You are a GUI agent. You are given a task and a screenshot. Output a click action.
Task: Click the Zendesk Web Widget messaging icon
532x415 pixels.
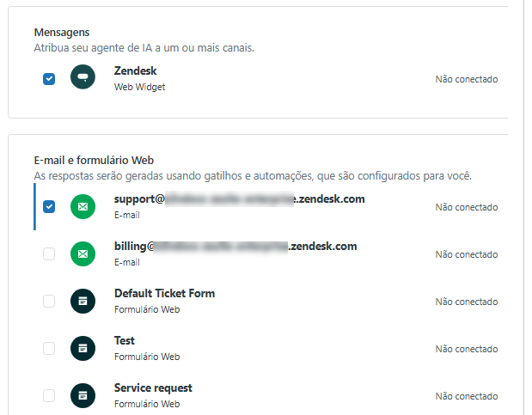coord(83,78)
